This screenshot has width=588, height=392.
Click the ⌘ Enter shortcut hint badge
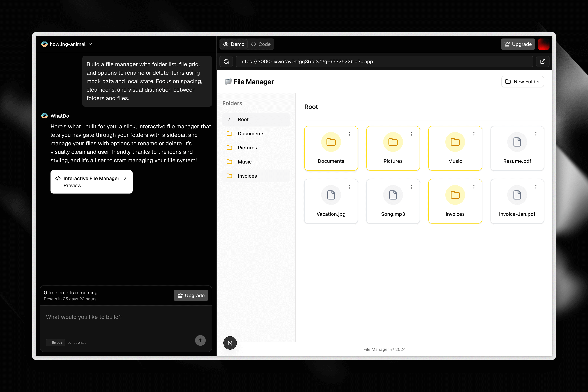click(55, 343)
